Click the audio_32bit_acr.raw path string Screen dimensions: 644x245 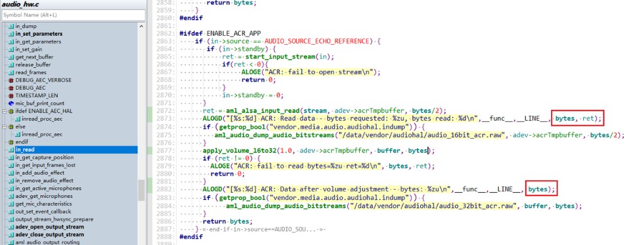click(x=433, y=206)
